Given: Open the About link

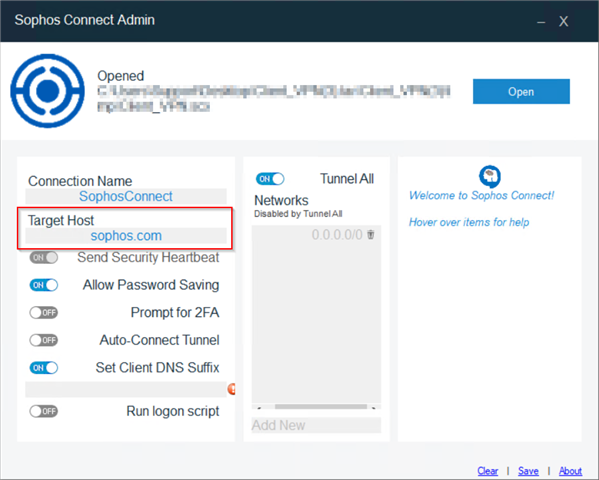Looking at the screenshot, I should tap(570, 471).
